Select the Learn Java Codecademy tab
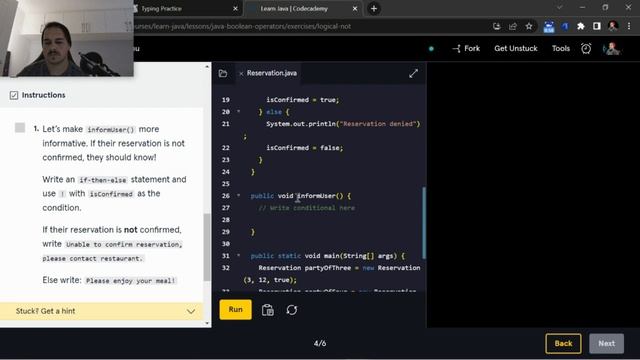Screen dimensions: 640x360 point(294,9)
